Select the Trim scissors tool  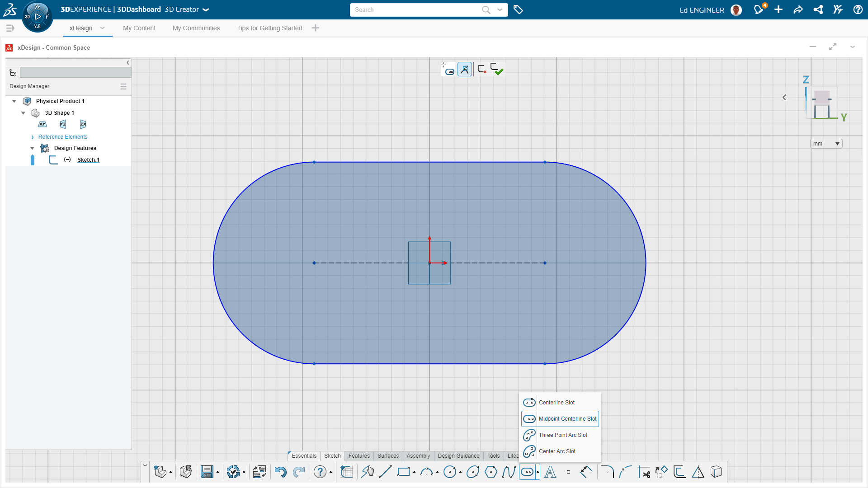click(x=644, y=472)
